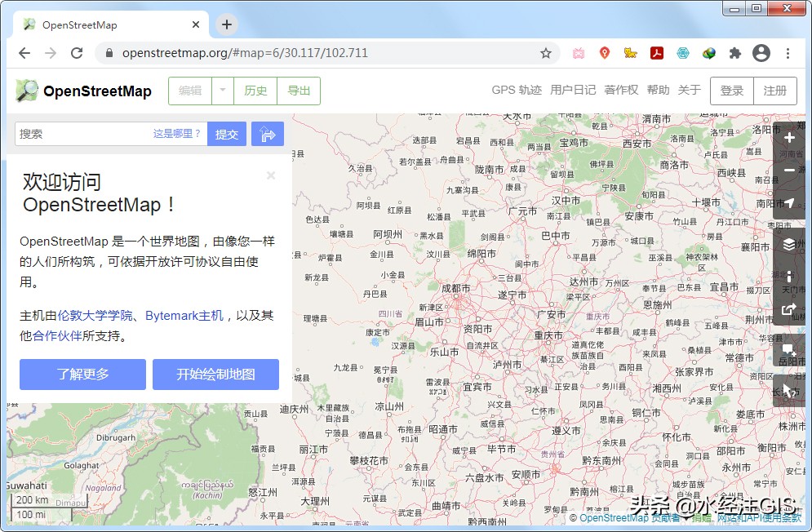
Task: Zoom in on the map
Action: point(789,138)
